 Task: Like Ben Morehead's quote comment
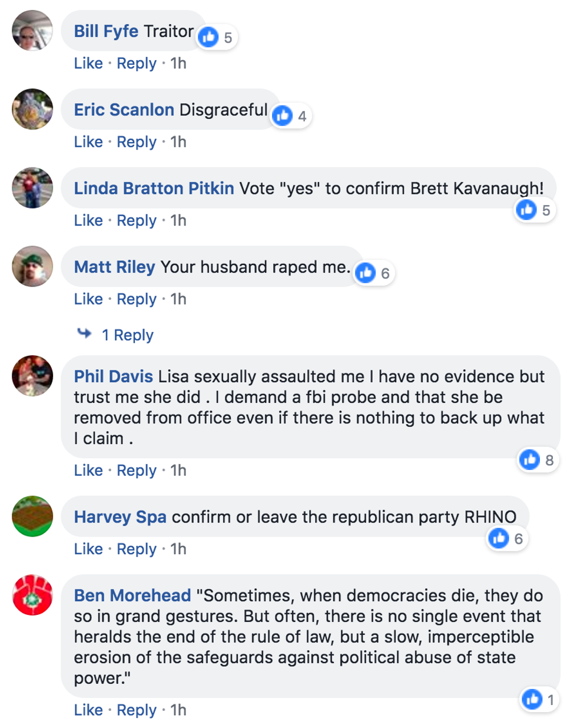pyautogui.click(x=88, y=710)
